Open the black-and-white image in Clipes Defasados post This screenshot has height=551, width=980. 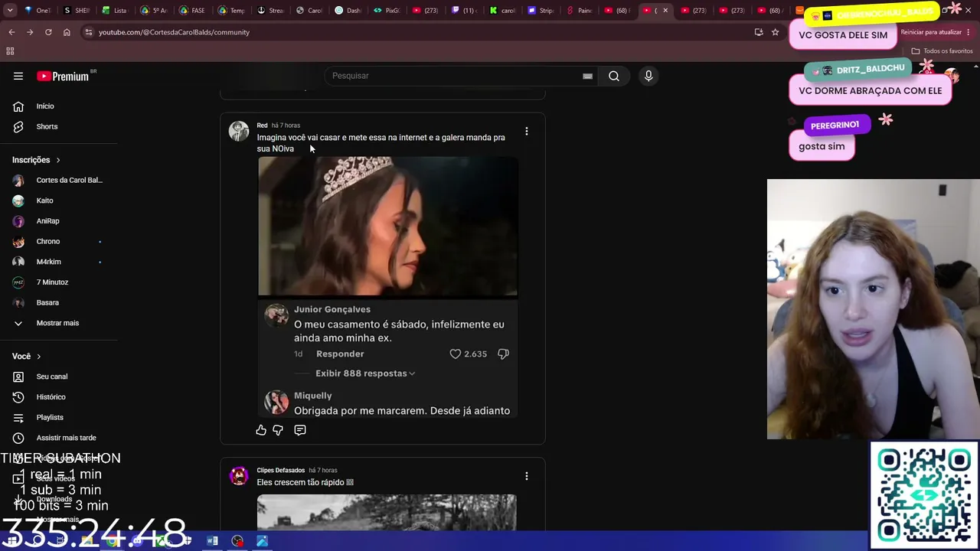(387, 512)
